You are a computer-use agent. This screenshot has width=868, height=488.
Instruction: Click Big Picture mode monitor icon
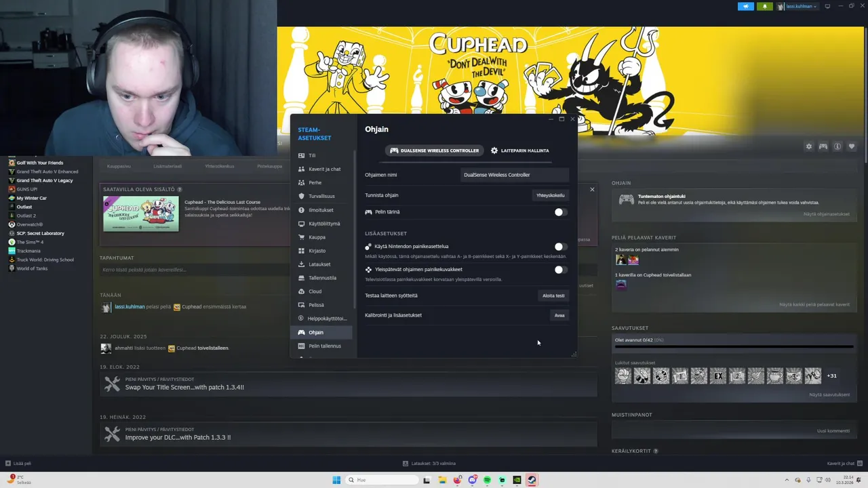point(827,6)
